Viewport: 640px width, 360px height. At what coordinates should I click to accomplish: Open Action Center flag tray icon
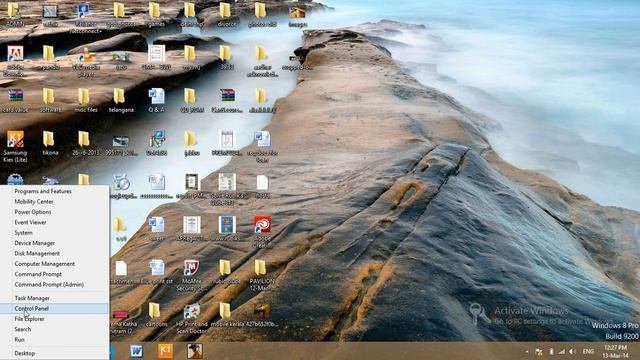539,351
